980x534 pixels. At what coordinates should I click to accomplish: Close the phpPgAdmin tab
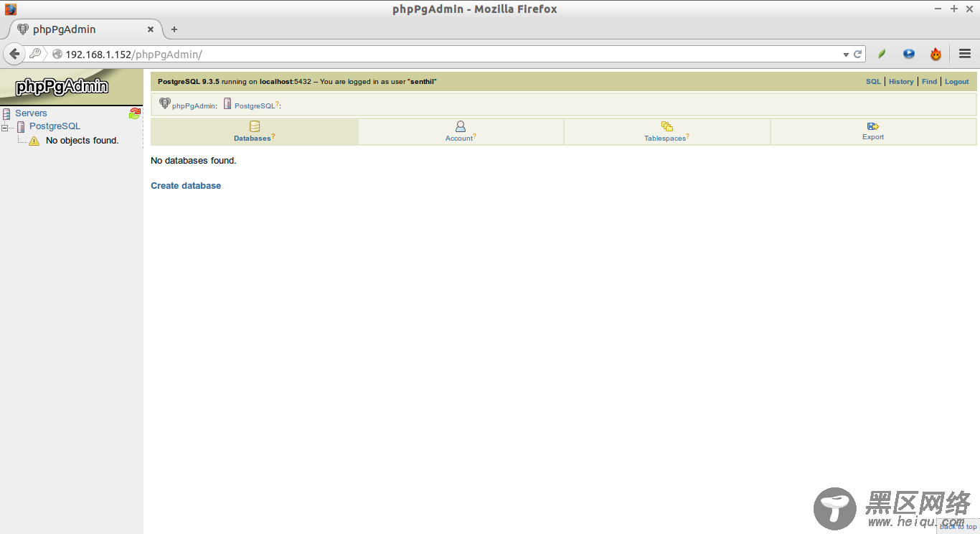pyautogui.click(x=151, y=29)
